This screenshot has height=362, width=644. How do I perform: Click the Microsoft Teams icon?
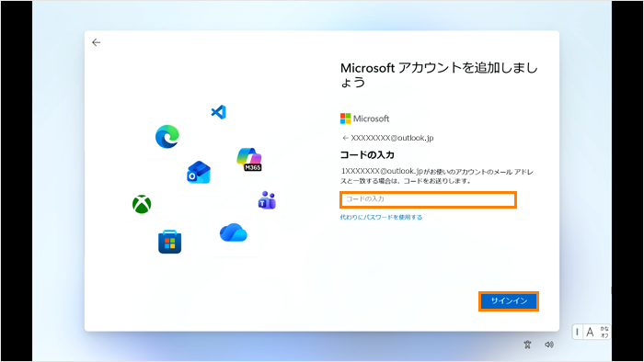(267, 200)
